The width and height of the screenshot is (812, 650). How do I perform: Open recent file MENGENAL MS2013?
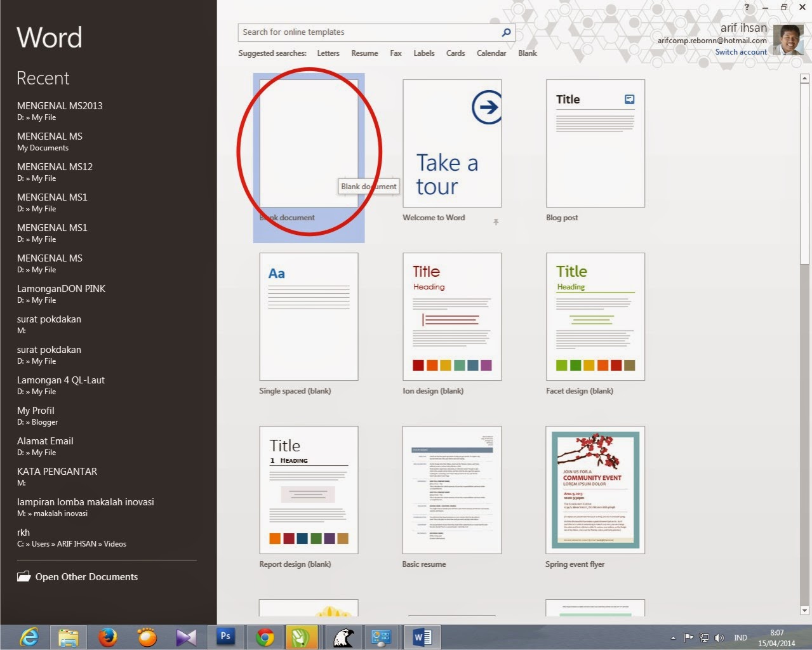(60, 111)
